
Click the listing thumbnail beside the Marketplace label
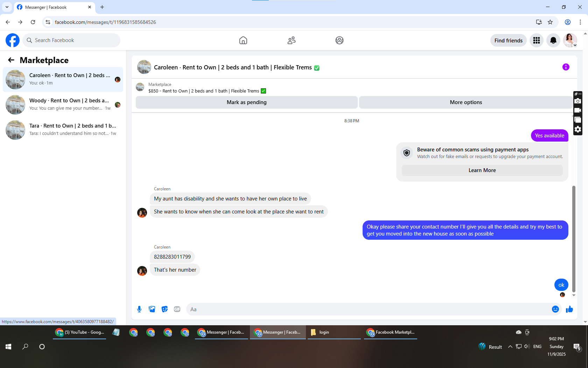(x=140, y=87)
